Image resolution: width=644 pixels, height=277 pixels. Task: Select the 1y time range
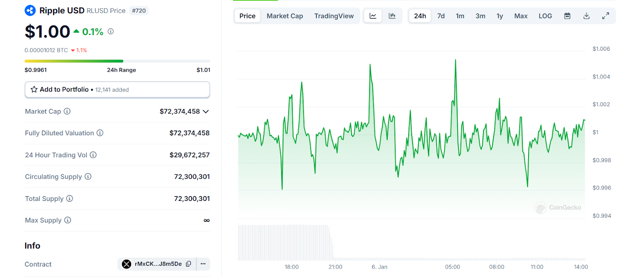pyautogui.click(x=500, y=16)
